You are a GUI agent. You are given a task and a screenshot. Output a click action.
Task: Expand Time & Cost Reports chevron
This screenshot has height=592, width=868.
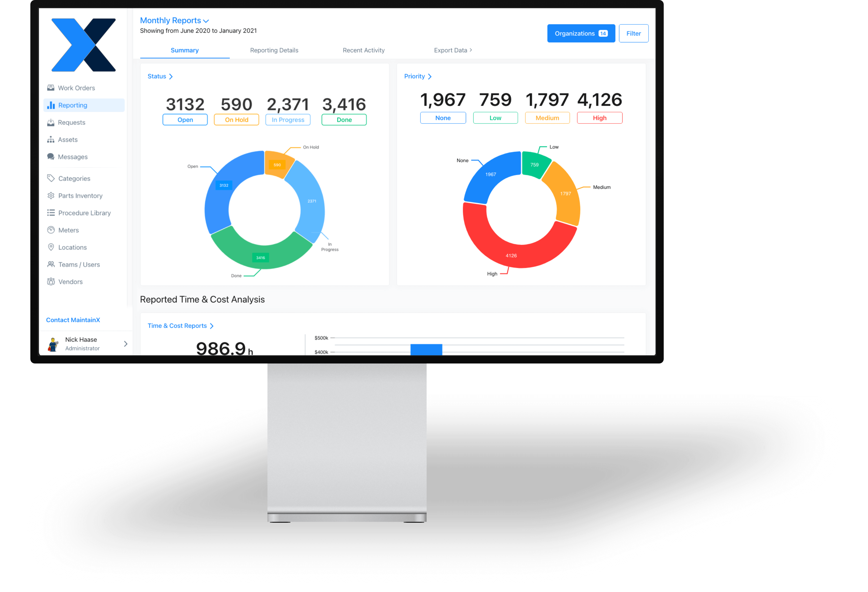(x=212, y=326)
